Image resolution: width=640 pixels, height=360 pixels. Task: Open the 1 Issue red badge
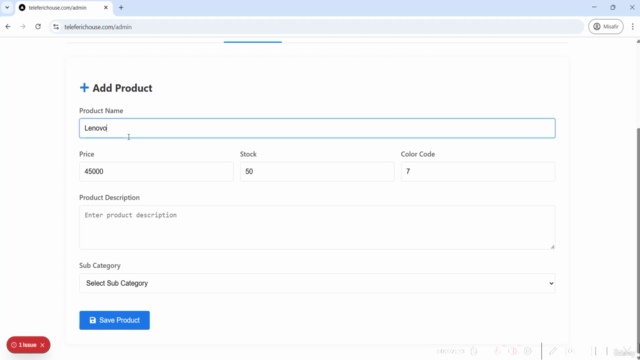point(28,345)
